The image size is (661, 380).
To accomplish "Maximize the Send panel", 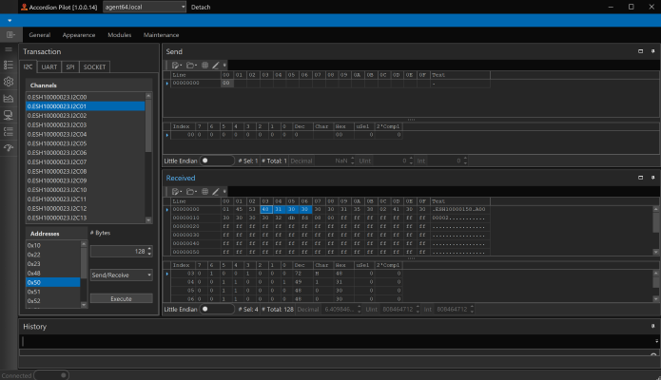I will [640, 51].
